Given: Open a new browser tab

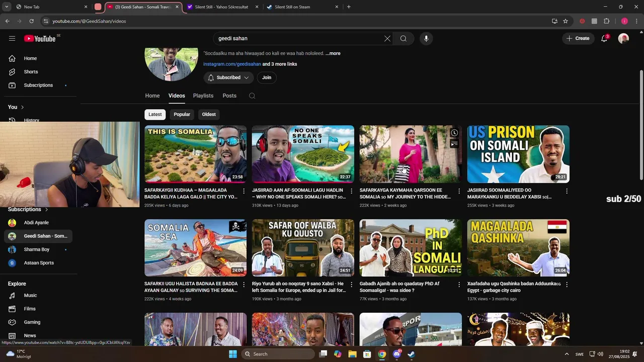Looking at the screenshot, I should [x=349, y=7].
